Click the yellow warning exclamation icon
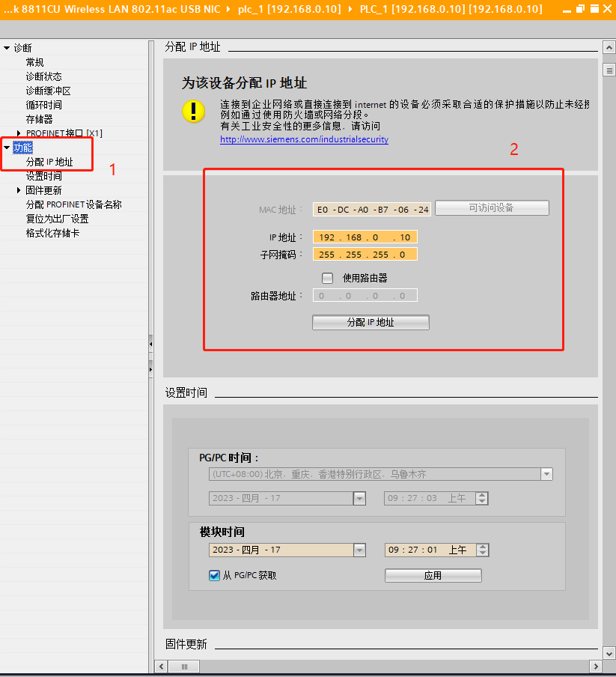 tap(193, 112)
